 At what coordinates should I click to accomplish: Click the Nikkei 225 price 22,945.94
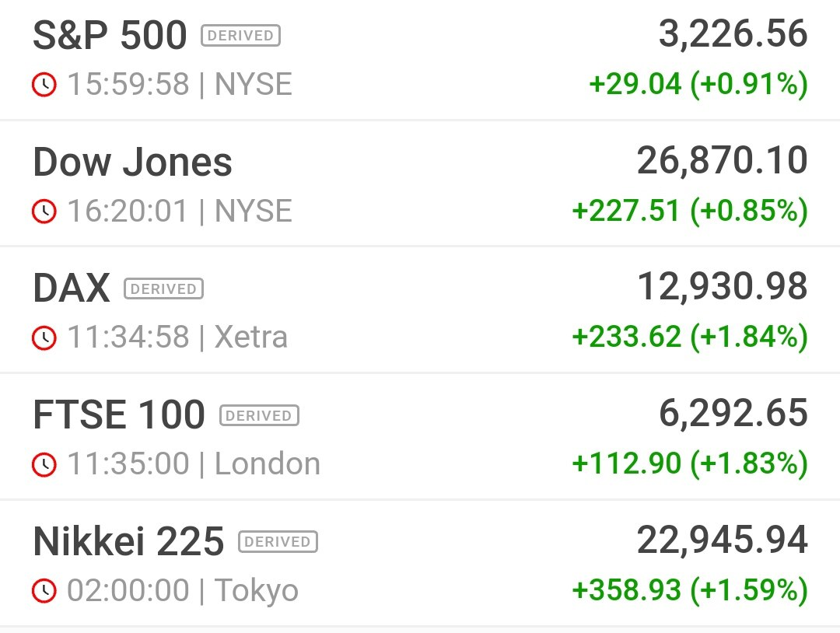[x=722, y=540]
